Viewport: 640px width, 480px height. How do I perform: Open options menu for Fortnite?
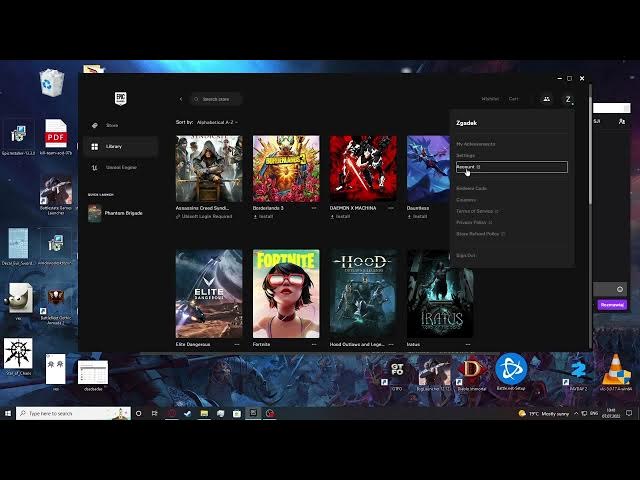coord(314,344)
